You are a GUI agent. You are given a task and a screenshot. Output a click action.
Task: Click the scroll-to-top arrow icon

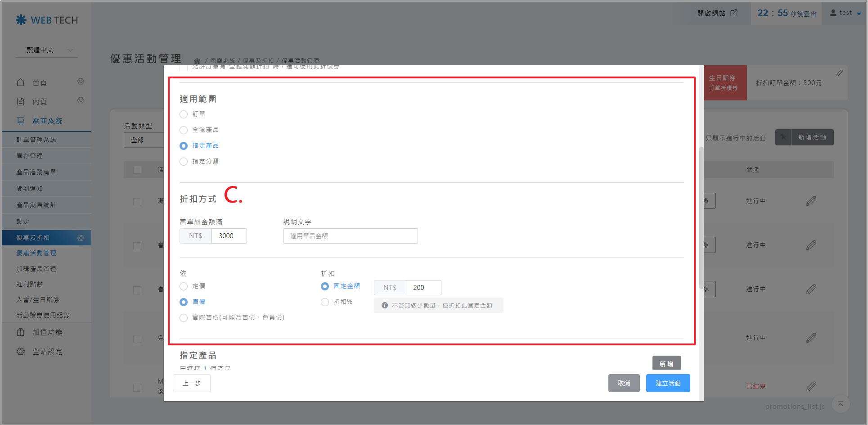[841, 404]
